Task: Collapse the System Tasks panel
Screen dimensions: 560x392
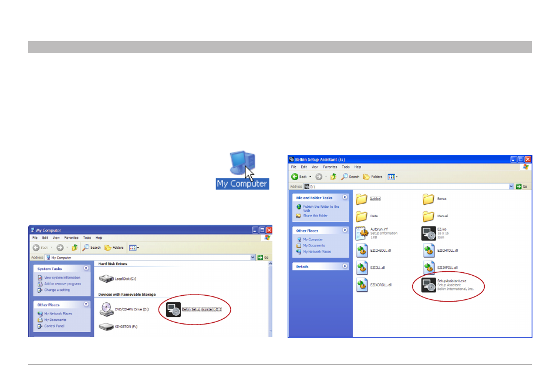Action: (86, 268)
